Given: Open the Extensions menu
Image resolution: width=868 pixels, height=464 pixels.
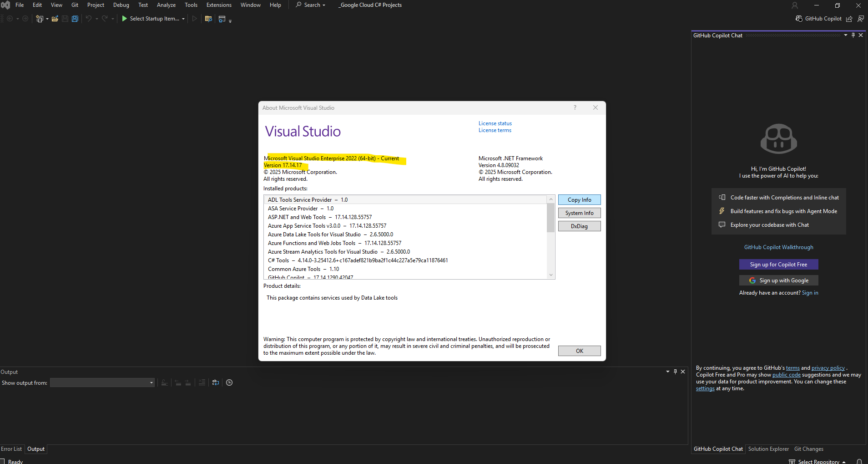Looking at the screenshot, I should (219, 5).
